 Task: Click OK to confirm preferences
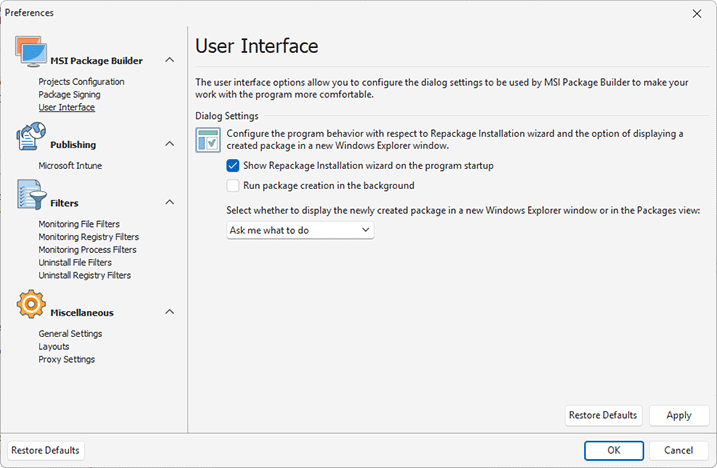(x=613, y=450)
